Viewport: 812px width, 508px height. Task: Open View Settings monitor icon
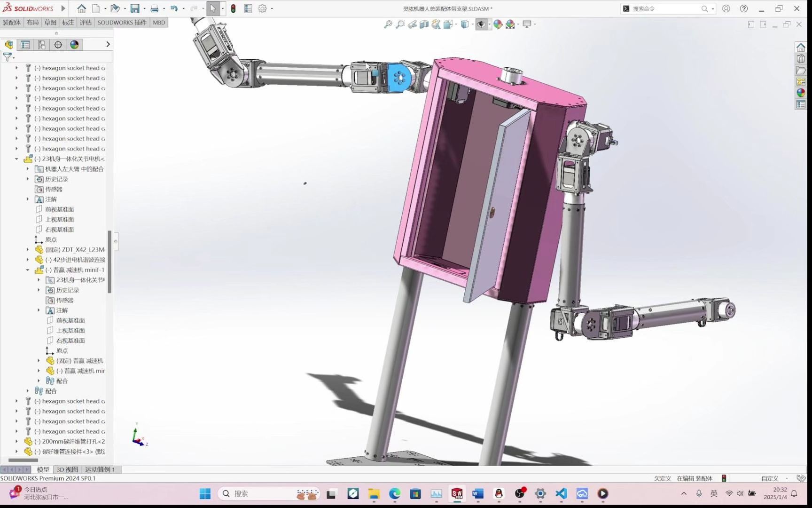(527, 24)
